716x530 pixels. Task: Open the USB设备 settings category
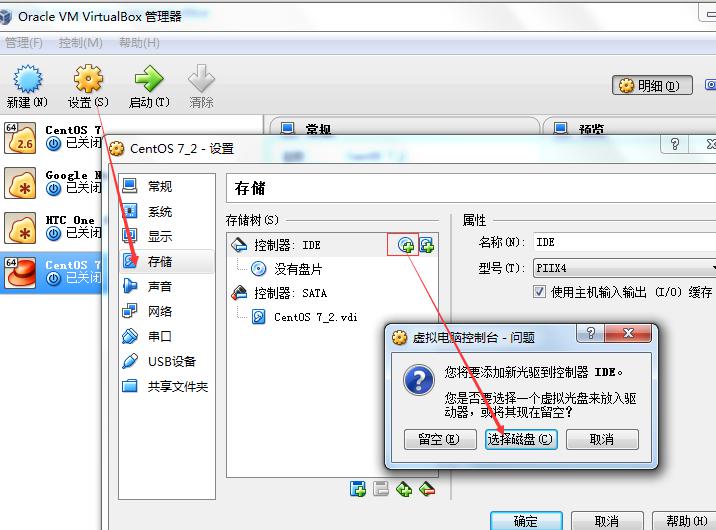click(167, 362)
